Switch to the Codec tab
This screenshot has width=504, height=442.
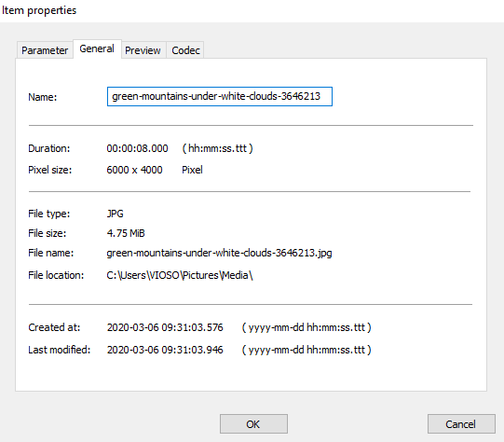click(x=185, y=50)
